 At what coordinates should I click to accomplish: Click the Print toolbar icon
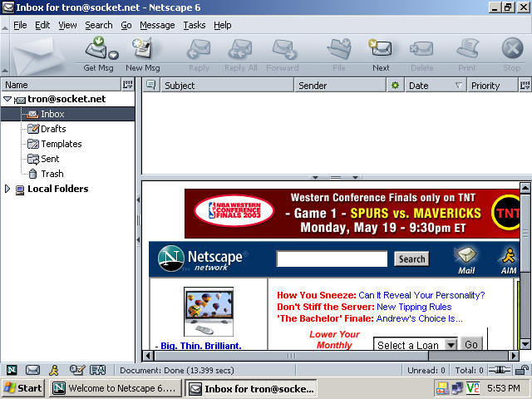(467, 48)
